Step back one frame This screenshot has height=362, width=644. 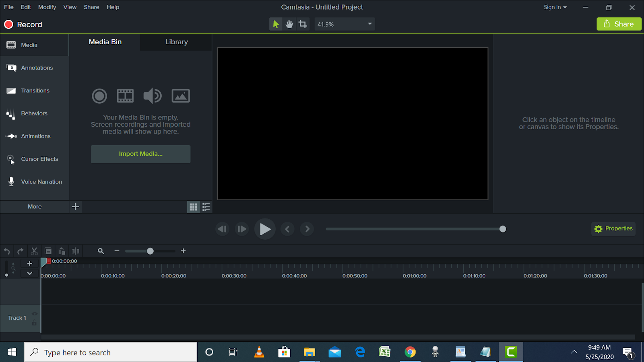[x=222, y=229]
